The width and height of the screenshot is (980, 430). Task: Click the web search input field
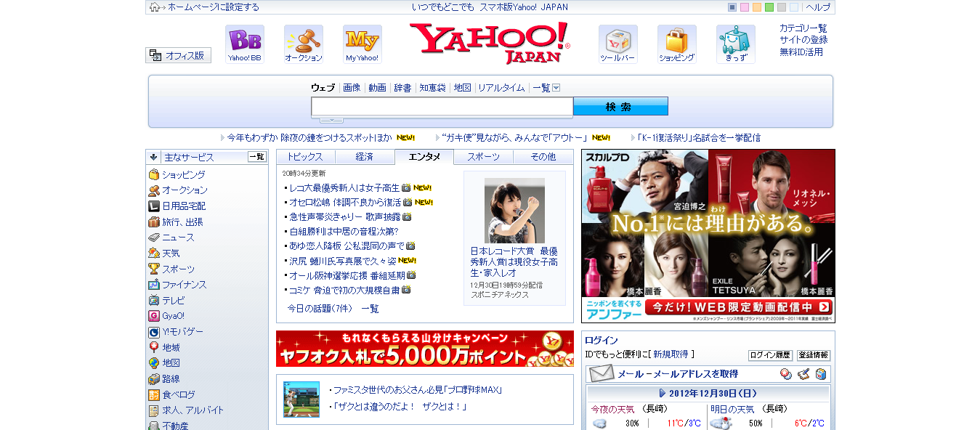coord(442,107)
